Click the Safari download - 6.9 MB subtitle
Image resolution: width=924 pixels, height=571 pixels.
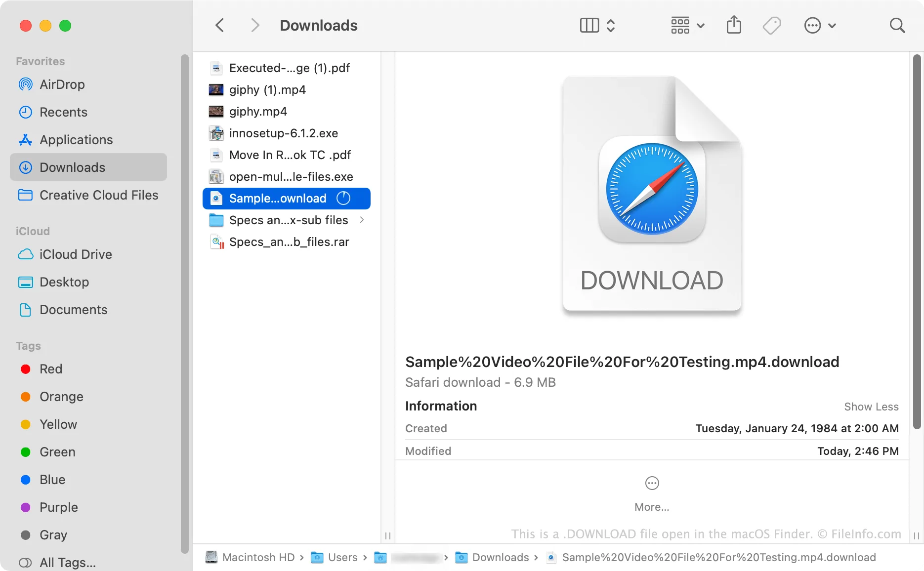[x=480, y=382]
